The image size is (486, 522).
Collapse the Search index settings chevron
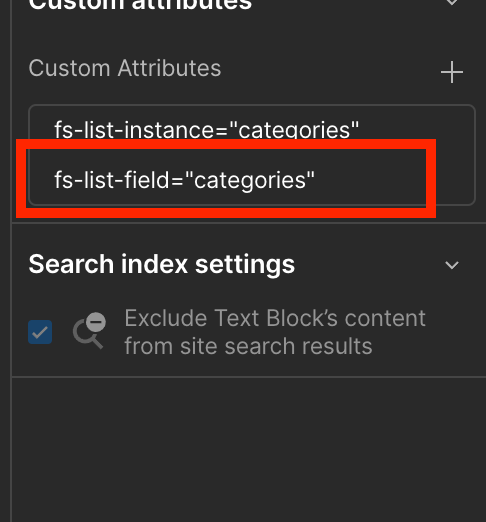(452, 265)
